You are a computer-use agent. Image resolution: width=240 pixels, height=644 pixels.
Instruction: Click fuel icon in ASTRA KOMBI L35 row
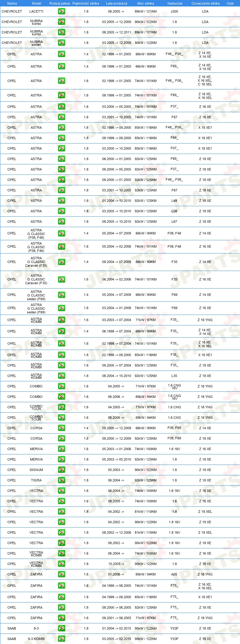coord(61,376)
